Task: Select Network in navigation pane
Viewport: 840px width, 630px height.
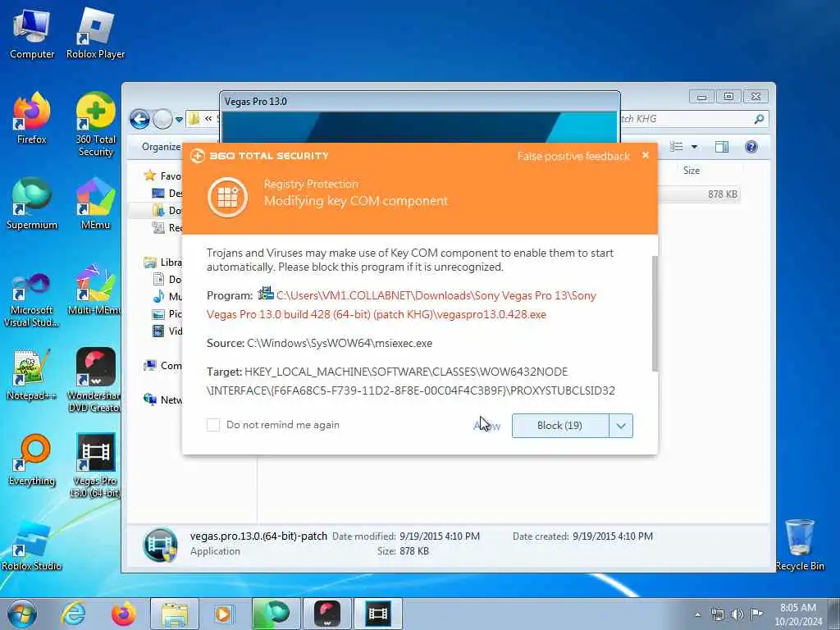Action: click(163, 399)
